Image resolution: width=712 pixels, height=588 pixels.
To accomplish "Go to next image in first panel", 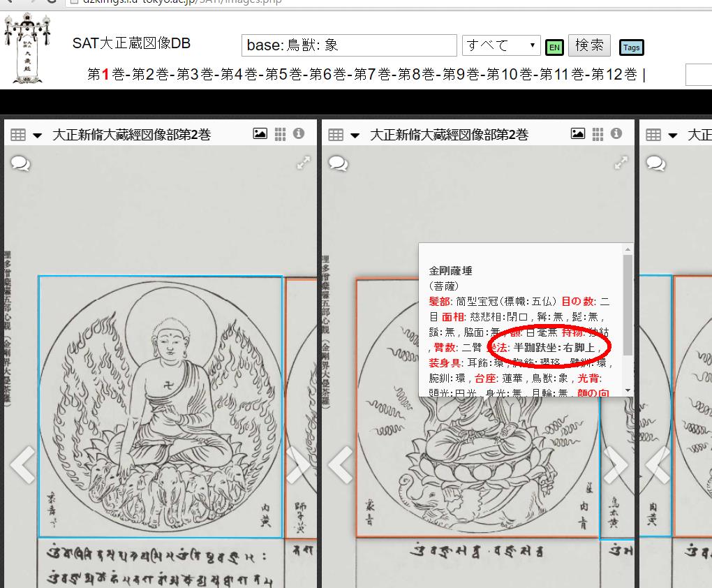I will point(298,464).
